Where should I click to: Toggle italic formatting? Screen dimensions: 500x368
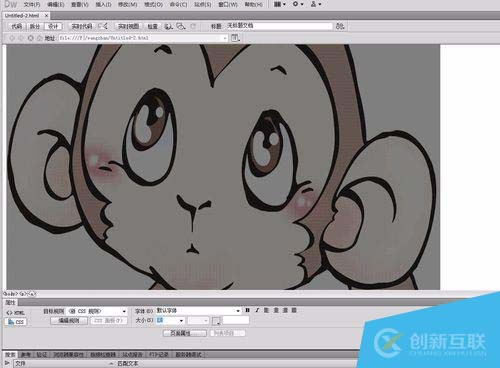(x=257, y=310)
